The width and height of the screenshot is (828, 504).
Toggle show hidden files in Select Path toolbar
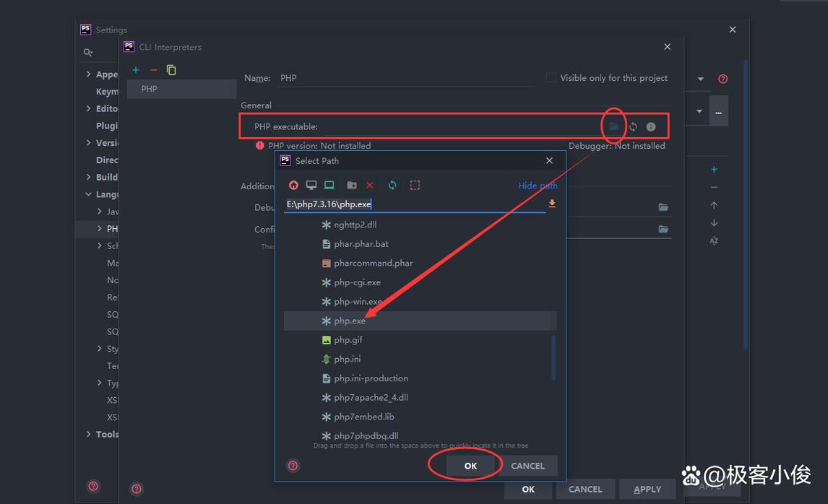[x=415, y=185]
